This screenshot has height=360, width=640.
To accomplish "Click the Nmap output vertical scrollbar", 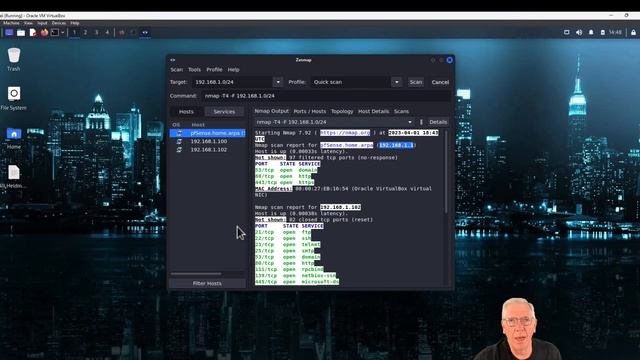I will [446, 171].
